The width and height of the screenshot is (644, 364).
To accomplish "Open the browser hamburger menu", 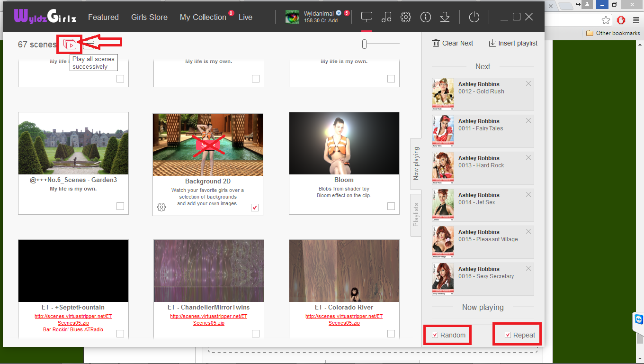I will (x=636, y=20).
